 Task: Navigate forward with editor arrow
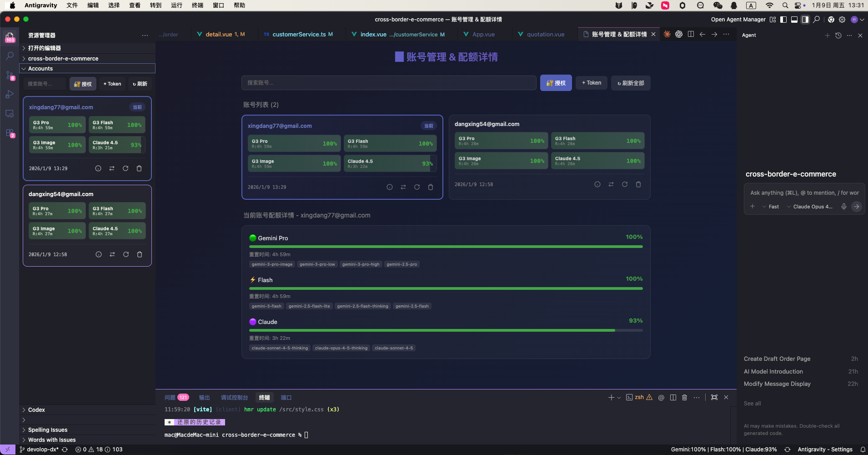(x=714, y=34)
